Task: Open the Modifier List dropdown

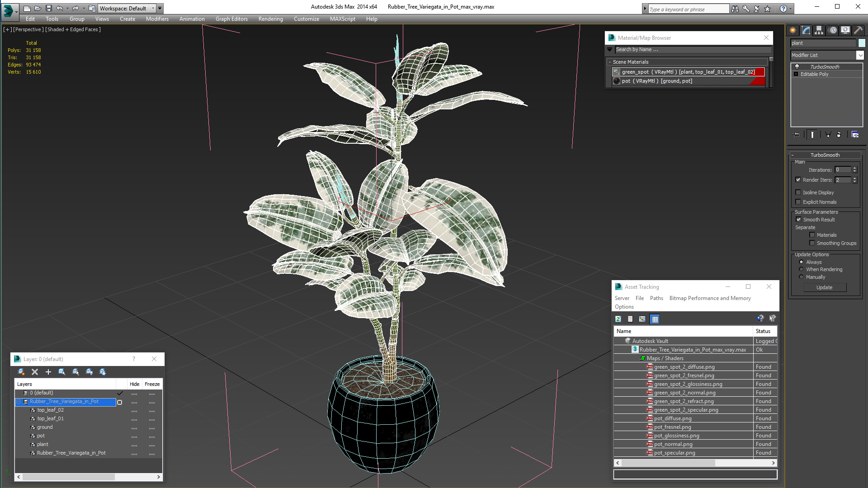Action: pos(859,55)
